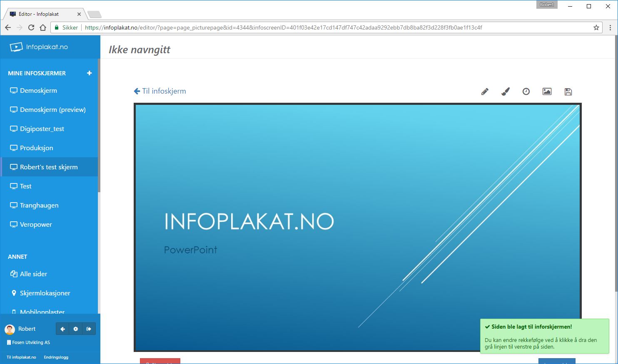Select Robert's test skjerm in sidebar
618x364 pixels.
tap(49, 167)
